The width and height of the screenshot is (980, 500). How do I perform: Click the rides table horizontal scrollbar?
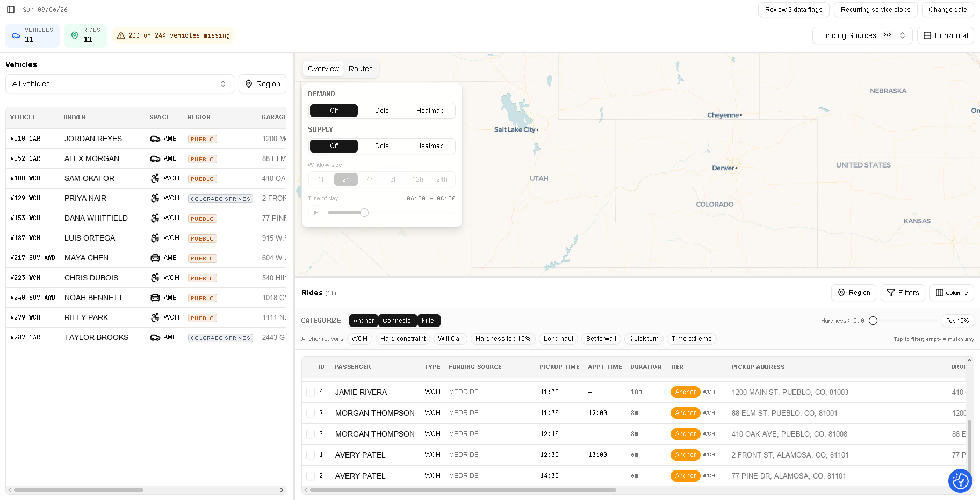463,490
